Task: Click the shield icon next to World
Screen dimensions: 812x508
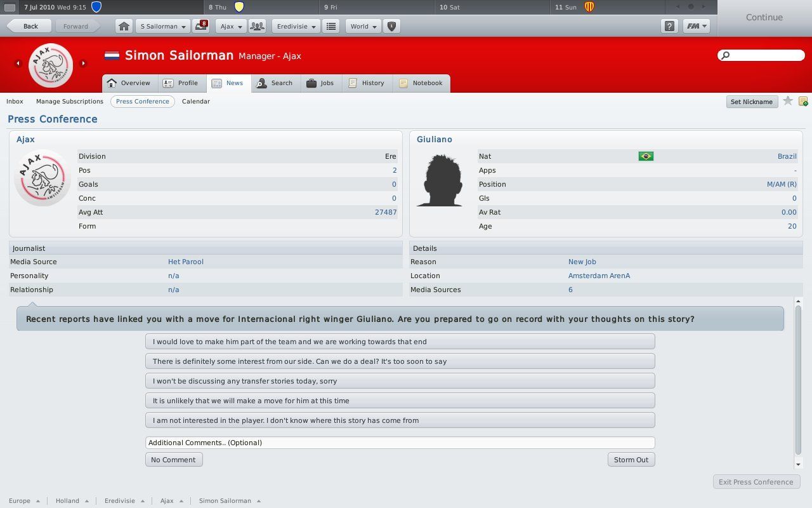Action: click(x=391, y=27)
